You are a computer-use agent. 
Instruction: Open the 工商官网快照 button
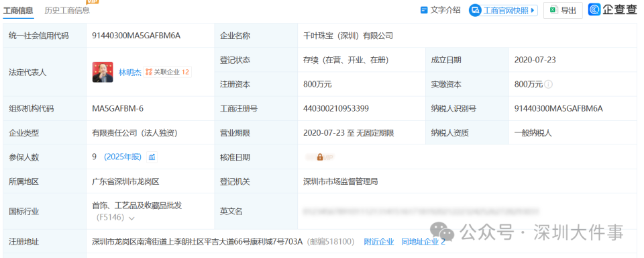[503, 10]
